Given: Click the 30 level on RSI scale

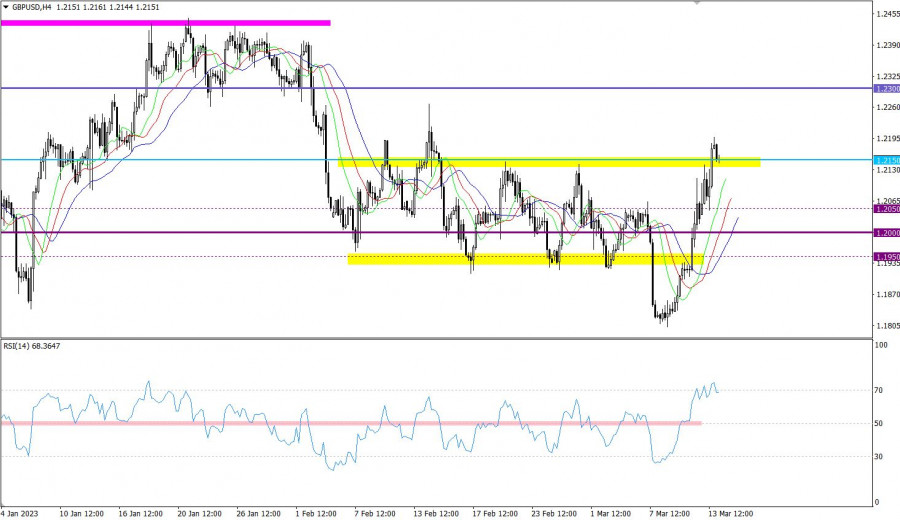Looking at the screenshot, I should click(x=880, y=457).
